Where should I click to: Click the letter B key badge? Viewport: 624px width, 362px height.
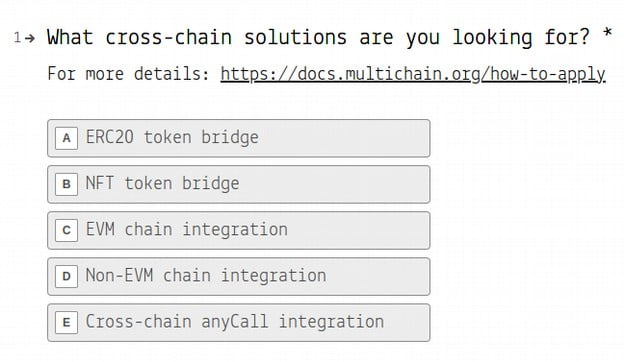(66, 184)
